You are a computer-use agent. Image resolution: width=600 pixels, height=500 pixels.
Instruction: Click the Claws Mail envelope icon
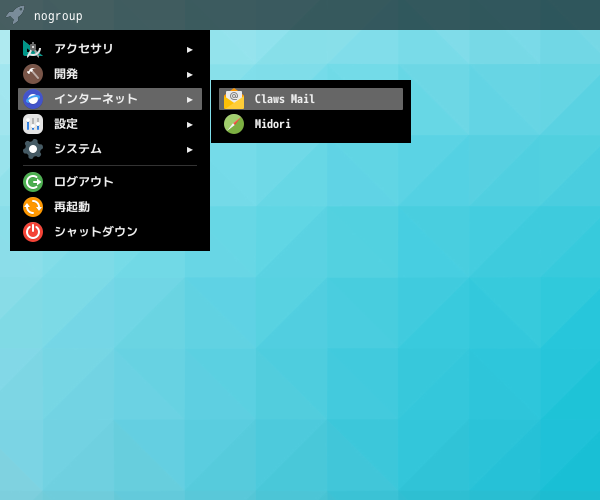(x=234, y=99)
